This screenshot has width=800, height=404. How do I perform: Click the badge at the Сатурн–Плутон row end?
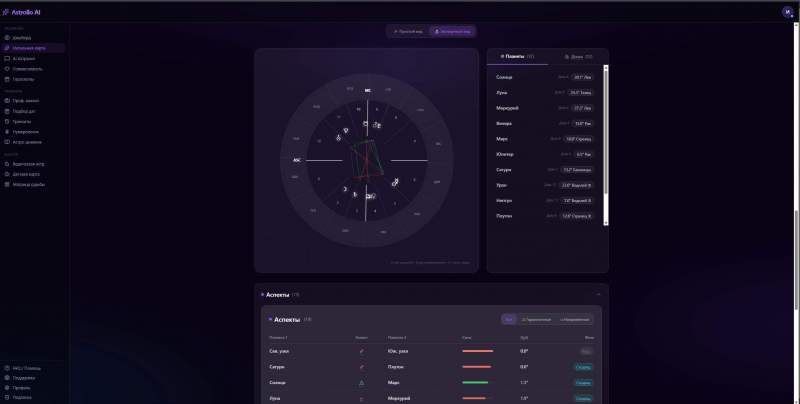[x=583, y=367]
